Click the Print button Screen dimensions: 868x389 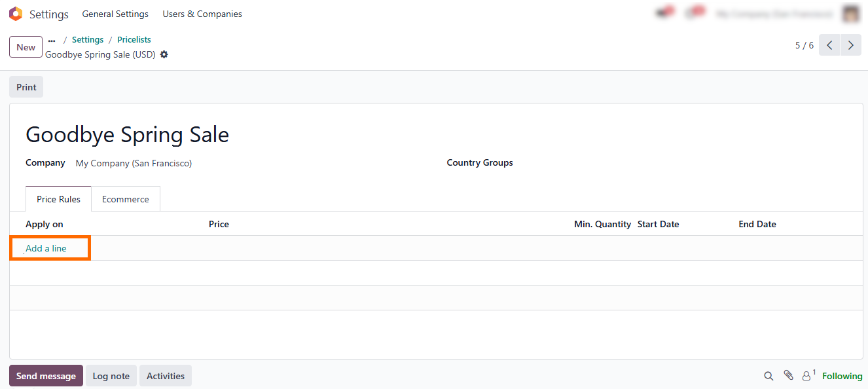tap(26, 87)
